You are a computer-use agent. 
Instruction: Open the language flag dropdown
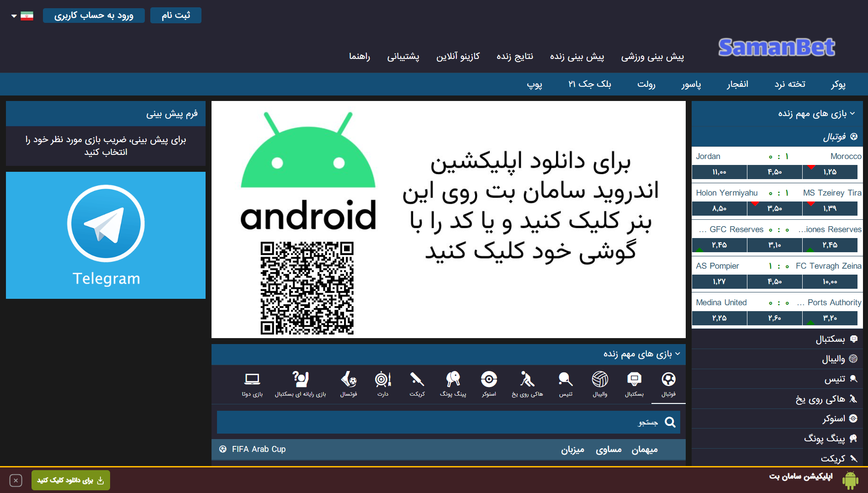22,16
